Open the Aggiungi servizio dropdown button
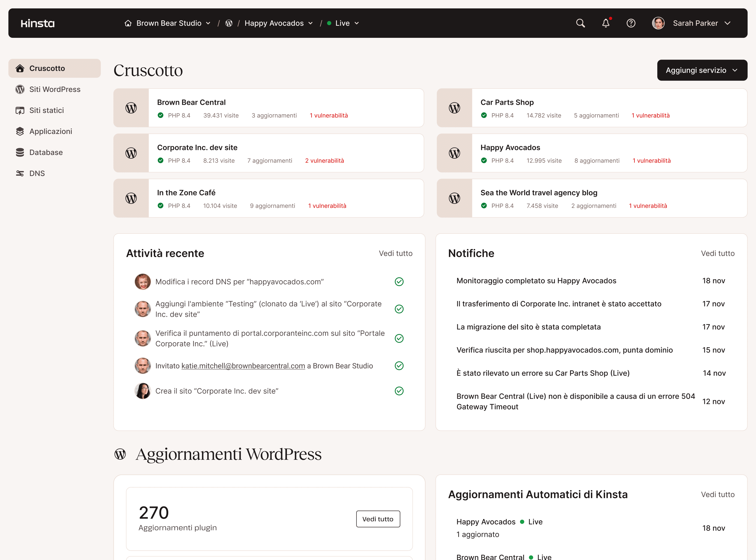The width and height of the screenshot is (756, 560). [702, 70]
